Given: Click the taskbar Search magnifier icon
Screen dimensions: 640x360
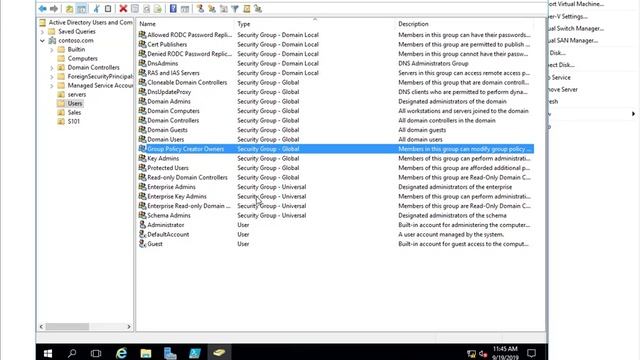Looking at the screenshot, I should (72, 353).
